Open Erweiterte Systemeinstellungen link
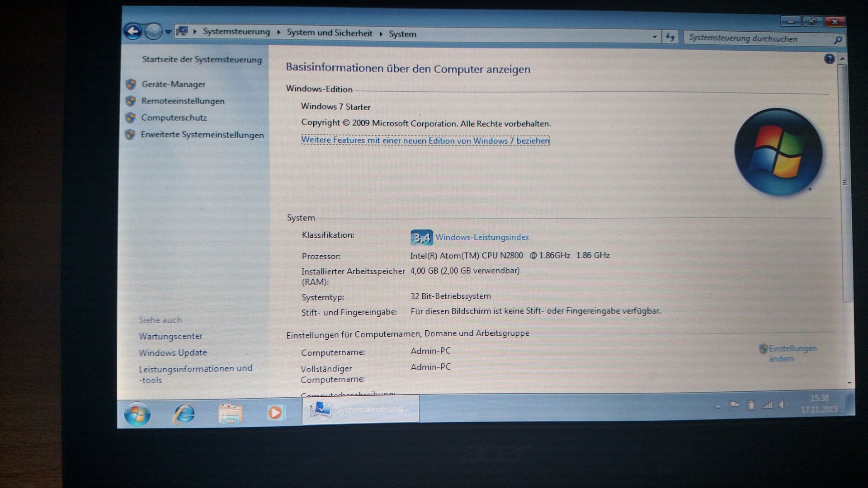868x488 pixels. click(202, 135)
